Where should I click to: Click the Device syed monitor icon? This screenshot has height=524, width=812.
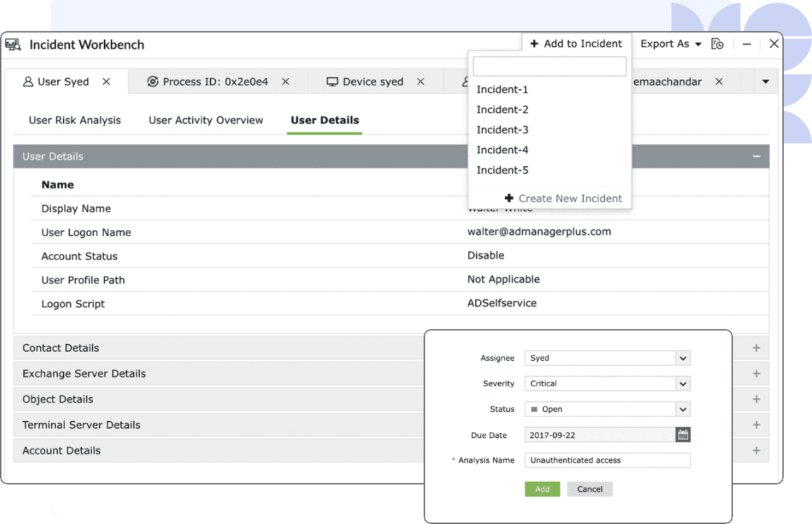click(x=332, y=81)
